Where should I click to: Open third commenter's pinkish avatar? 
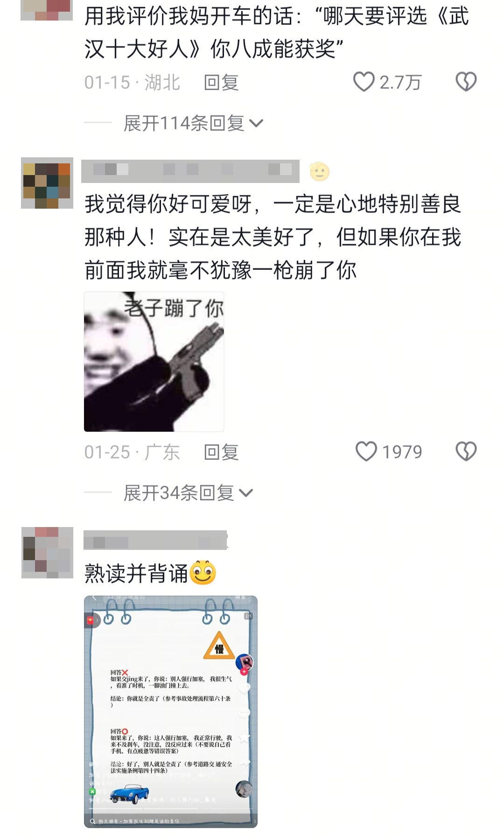click(47, 553)
